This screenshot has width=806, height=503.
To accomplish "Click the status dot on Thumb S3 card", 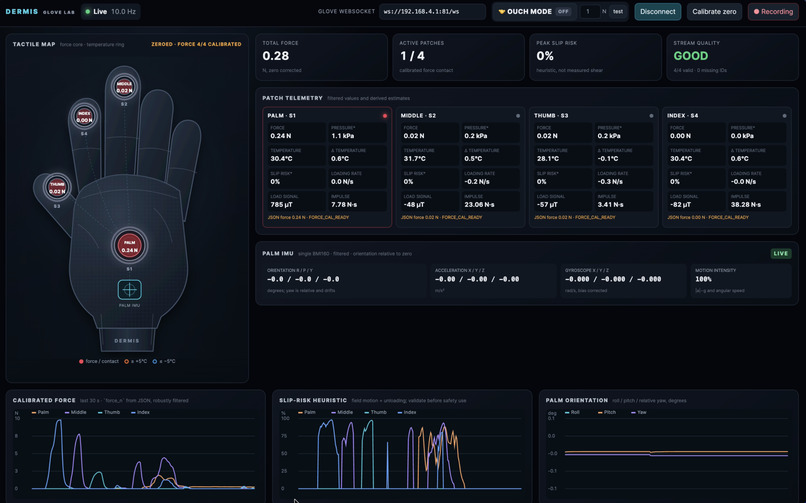I will pyautogui.click(x=651, y=116).
